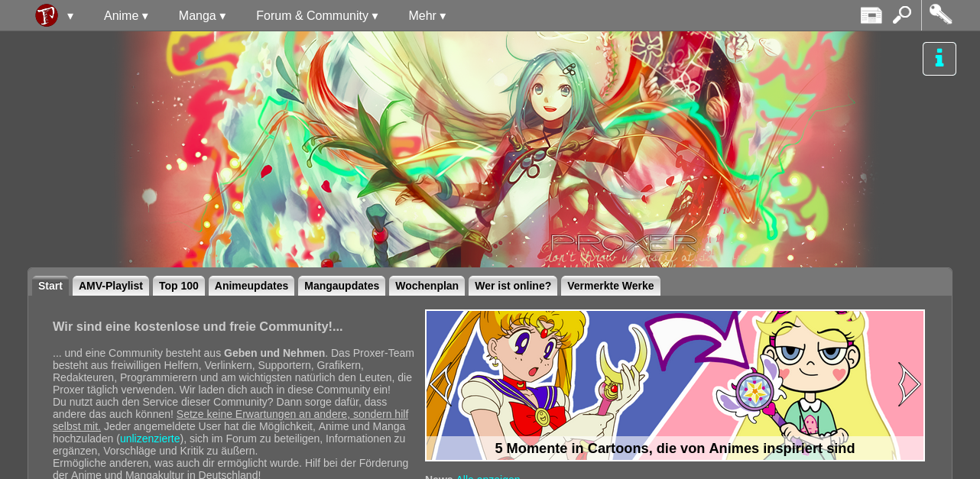
Task: Switch to the AMV-Playlist tab
Action: click(111, 286)
